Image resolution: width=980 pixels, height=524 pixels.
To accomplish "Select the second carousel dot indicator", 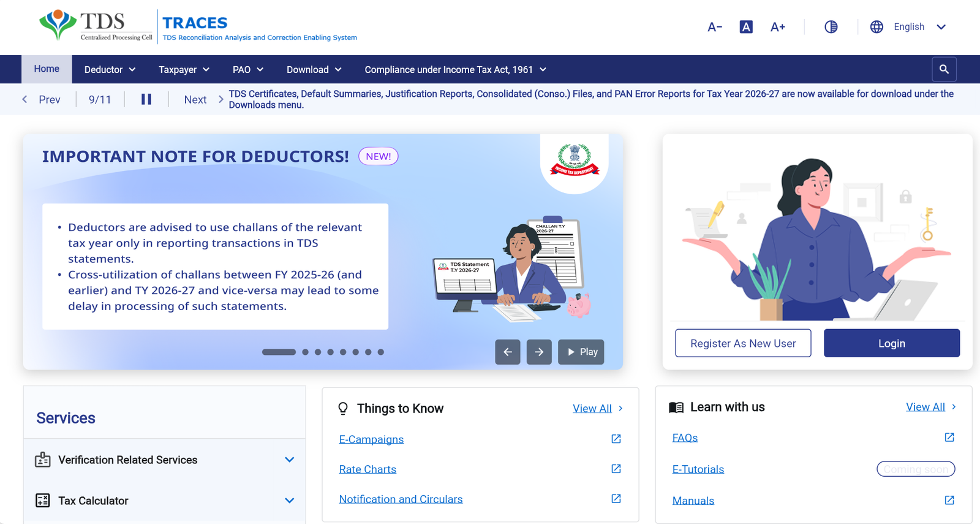I will coord(305,352).
